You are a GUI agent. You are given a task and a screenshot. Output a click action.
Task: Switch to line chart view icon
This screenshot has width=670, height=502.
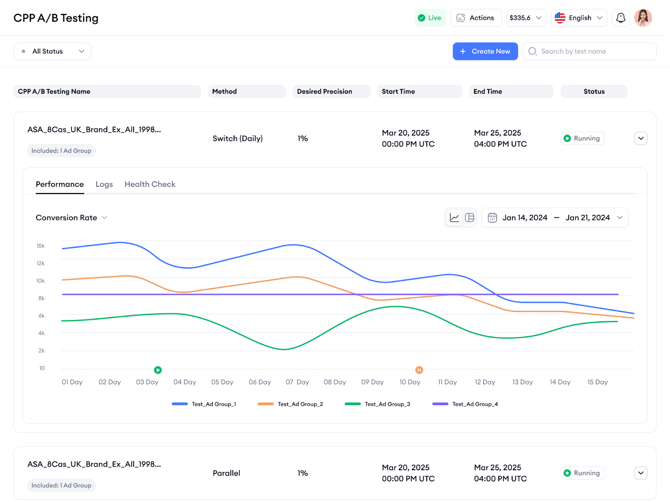454,217
